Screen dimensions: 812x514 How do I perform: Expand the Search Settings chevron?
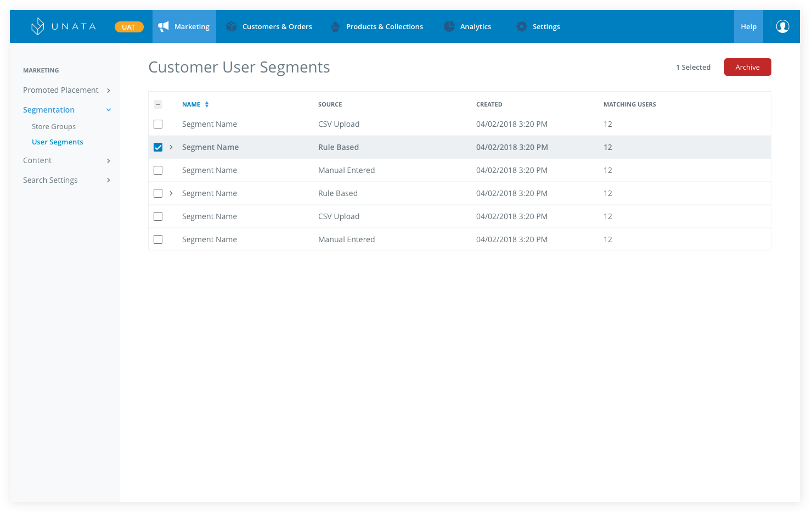[x=109, y=180]
